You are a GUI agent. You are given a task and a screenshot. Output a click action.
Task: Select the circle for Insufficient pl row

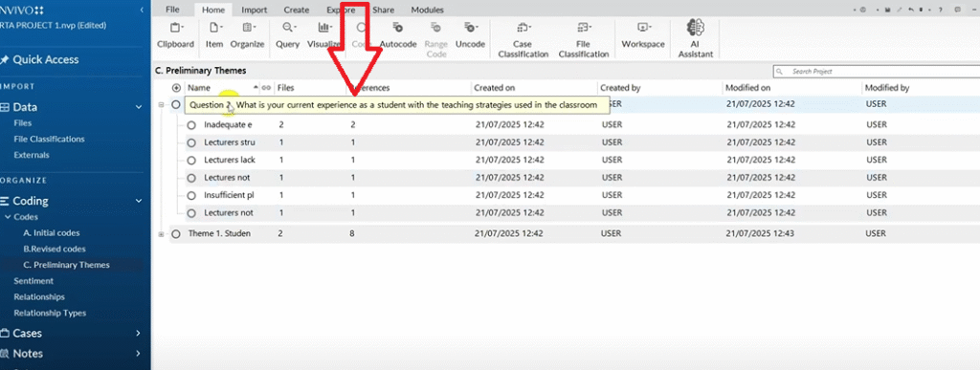tap(191, 195)
